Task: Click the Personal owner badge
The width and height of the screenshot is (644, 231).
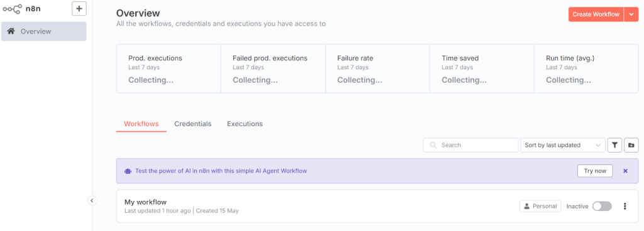Action: 540,207
